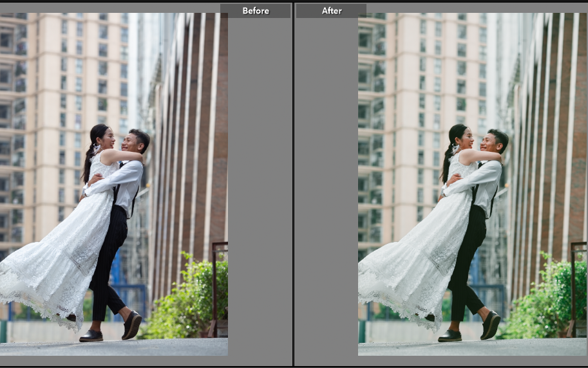This screenshot has width=588, height=368.
Task: Click the groom's raised shoe in Before photo
Action: point(132,325)
